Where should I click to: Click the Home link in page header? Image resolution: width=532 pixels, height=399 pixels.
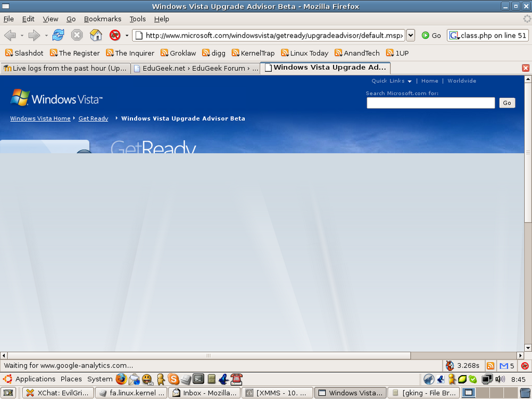click(429, 81)
